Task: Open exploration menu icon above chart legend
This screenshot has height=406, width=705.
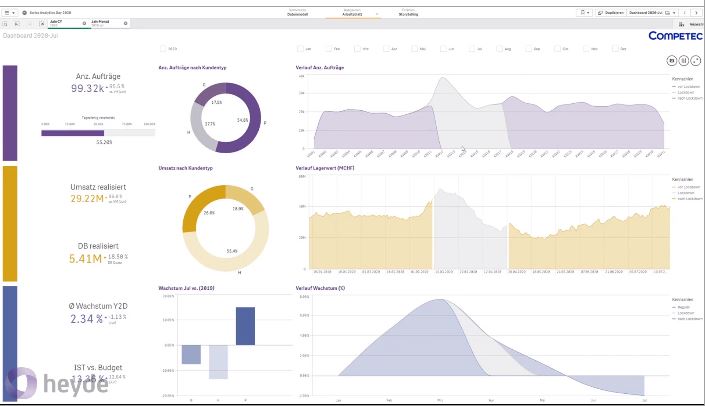Action: click(x=683, y=60)
